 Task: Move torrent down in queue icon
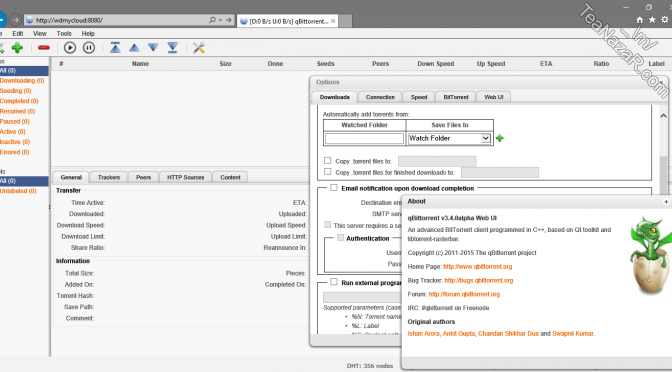pyautogui.click(x=153, y=48)
